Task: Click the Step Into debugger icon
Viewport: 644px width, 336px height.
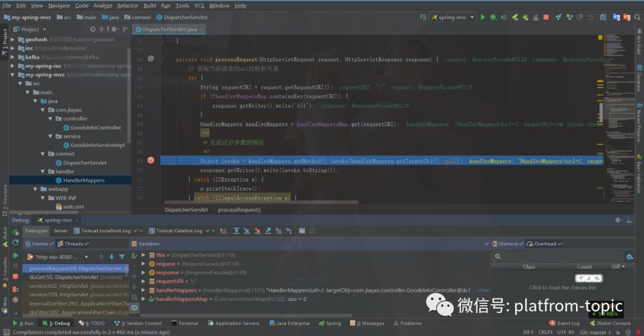Action: coord(246,231)
